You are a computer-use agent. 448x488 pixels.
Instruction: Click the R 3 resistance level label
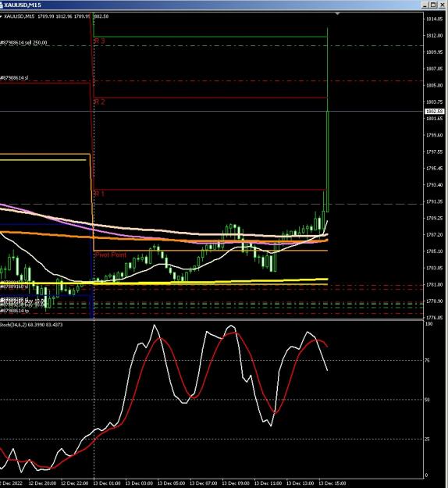(100, 41)
